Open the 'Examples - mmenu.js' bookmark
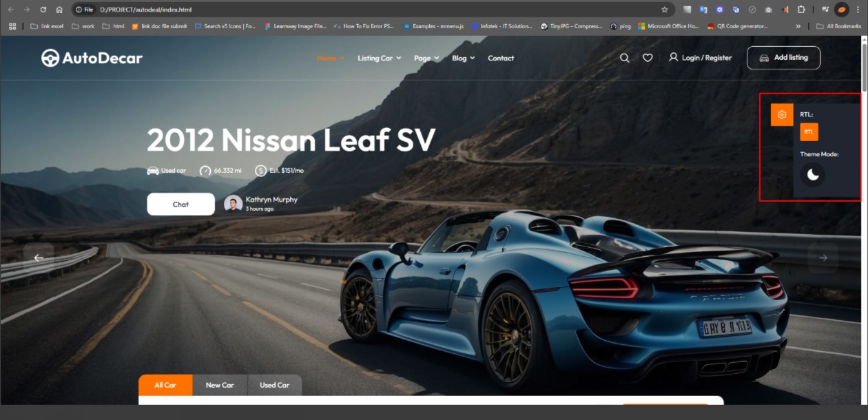 tap(433, 26)
